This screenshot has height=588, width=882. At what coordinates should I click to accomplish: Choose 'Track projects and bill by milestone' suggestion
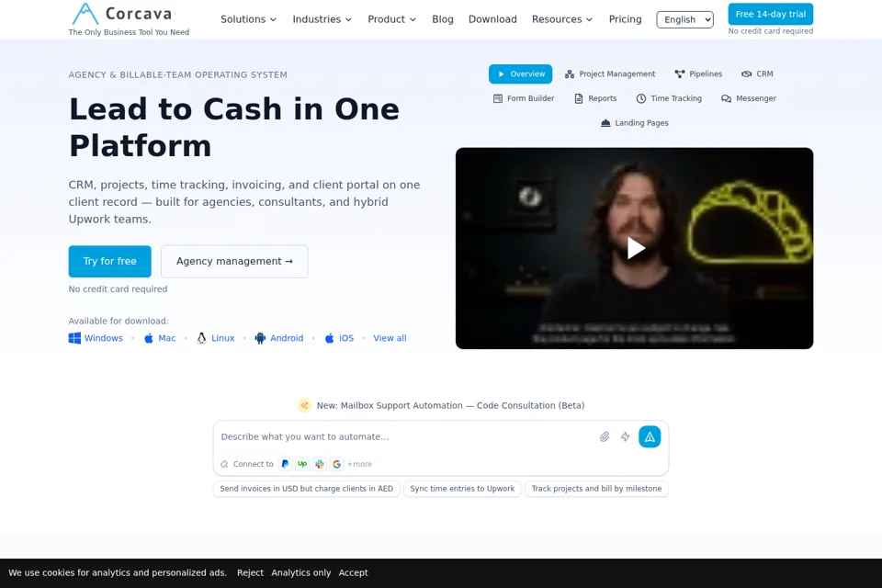[597, 489]
